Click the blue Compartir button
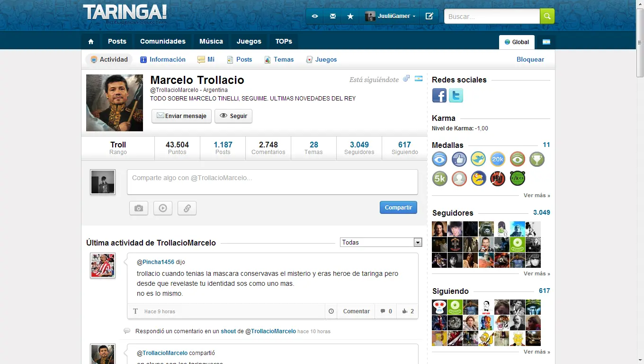The width and height of the screenshot is (644, 364). [x=398, y=208]
